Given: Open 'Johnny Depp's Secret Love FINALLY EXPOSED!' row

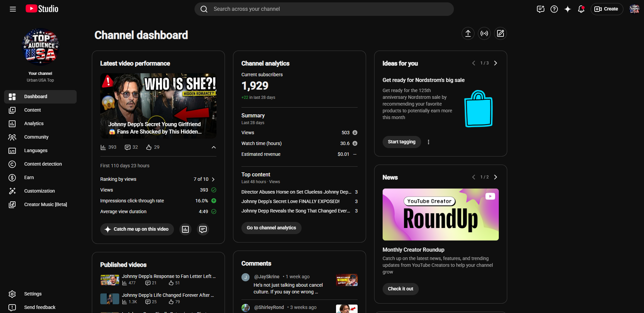Looking at the screenshot, I should click(x=300, y=201).
